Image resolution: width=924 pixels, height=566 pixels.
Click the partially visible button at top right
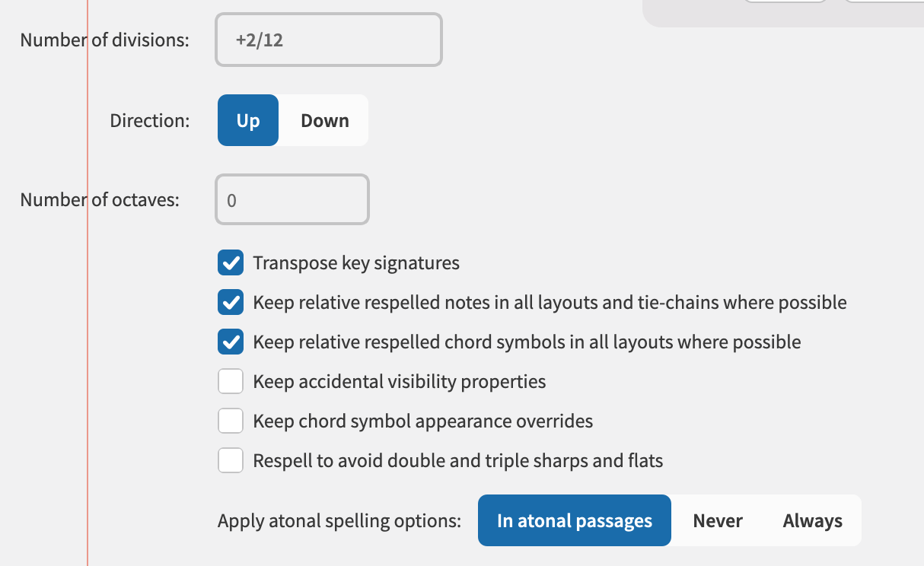(784, 2)
